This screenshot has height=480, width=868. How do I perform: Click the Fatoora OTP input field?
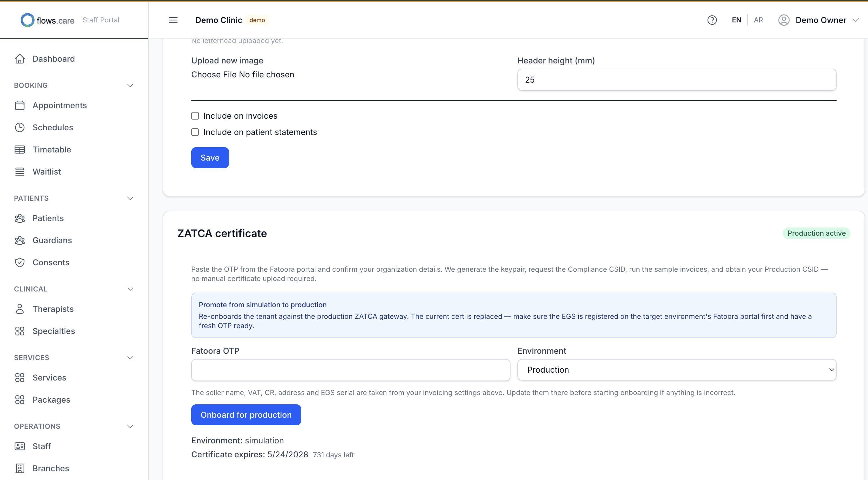[351, 370]
